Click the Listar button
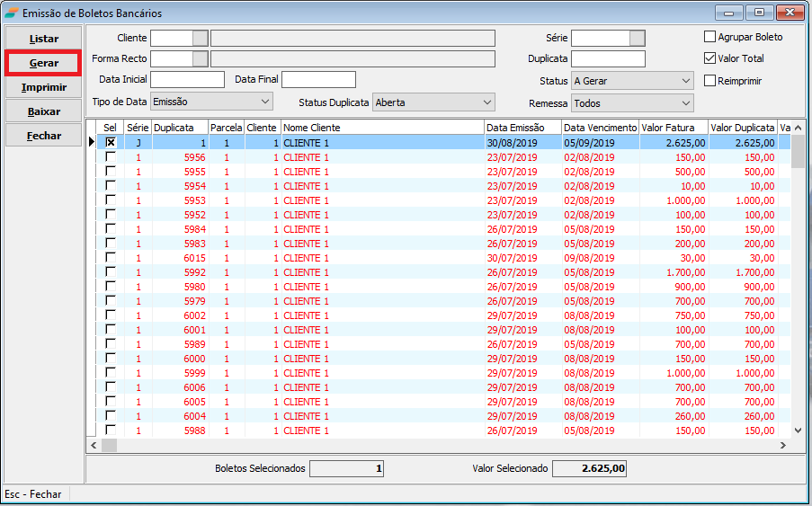Screen dimensions: 812x506 pos(44,40)
